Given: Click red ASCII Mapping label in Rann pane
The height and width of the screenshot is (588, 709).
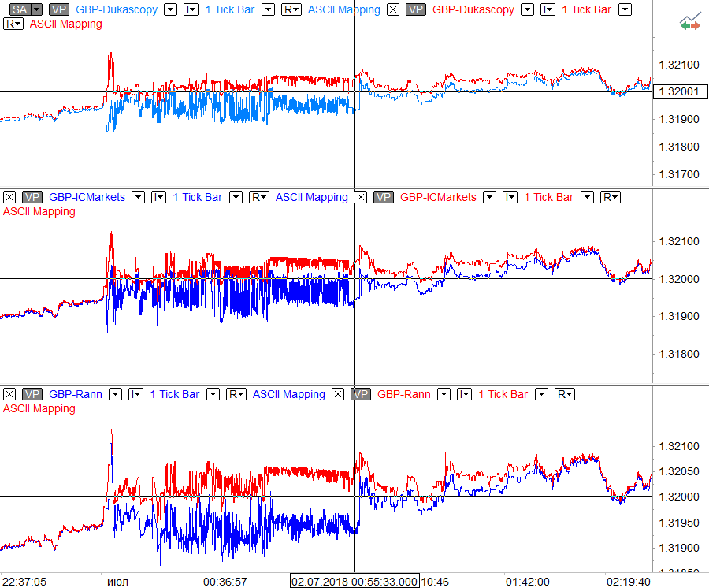Looking at the screenshot, I should 39,408.
